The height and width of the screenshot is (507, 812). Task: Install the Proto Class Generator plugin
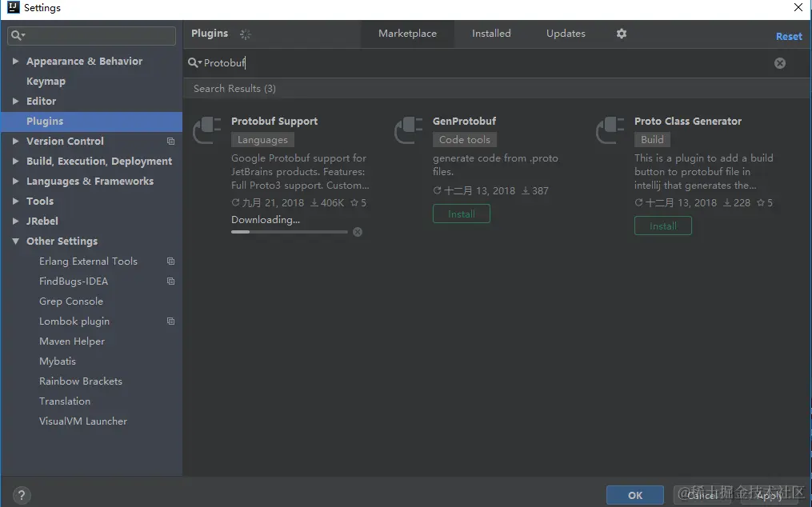click(663, 226)
